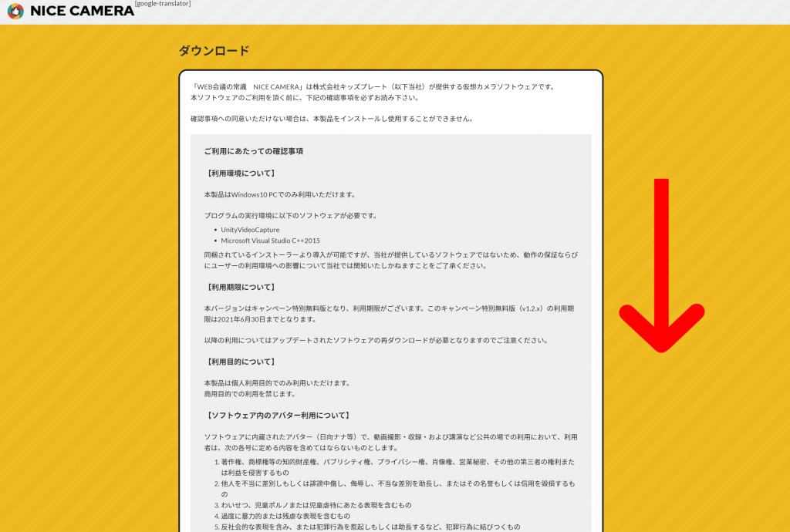Click the section title "【利用目的について】"

click(241, 362)
